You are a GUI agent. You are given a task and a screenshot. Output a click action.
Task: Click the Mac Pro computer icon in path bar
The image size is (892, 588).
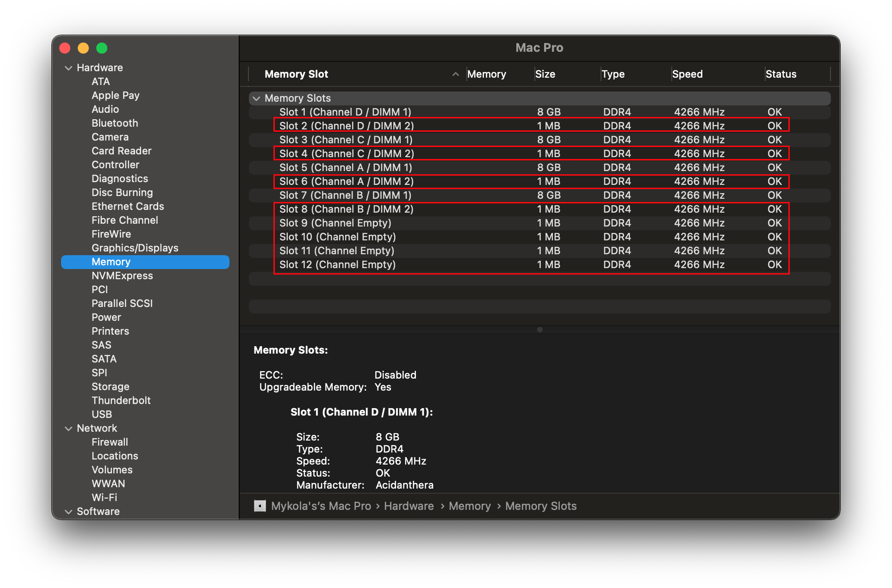pos(260,506)
